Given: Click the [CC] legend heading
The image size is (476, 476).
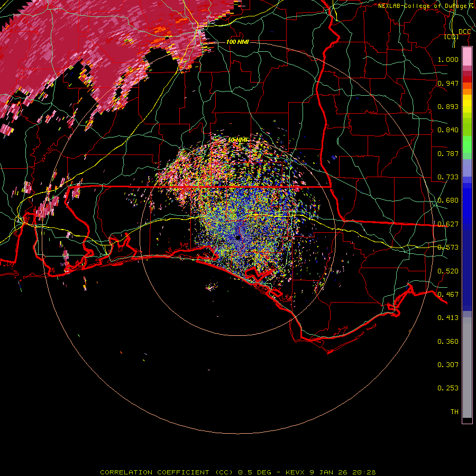Looking at the screenshot, I should (451, 37).
